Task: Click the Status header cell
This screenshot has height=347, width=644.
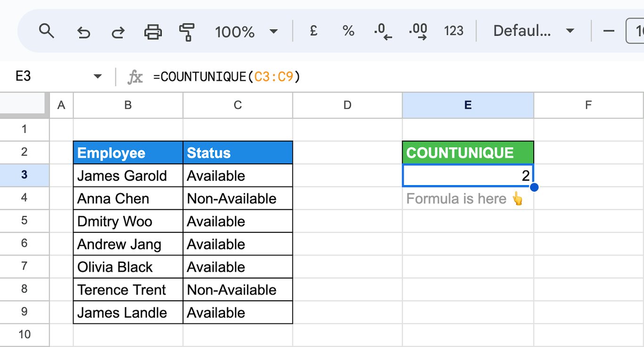Action: point(238,152)
